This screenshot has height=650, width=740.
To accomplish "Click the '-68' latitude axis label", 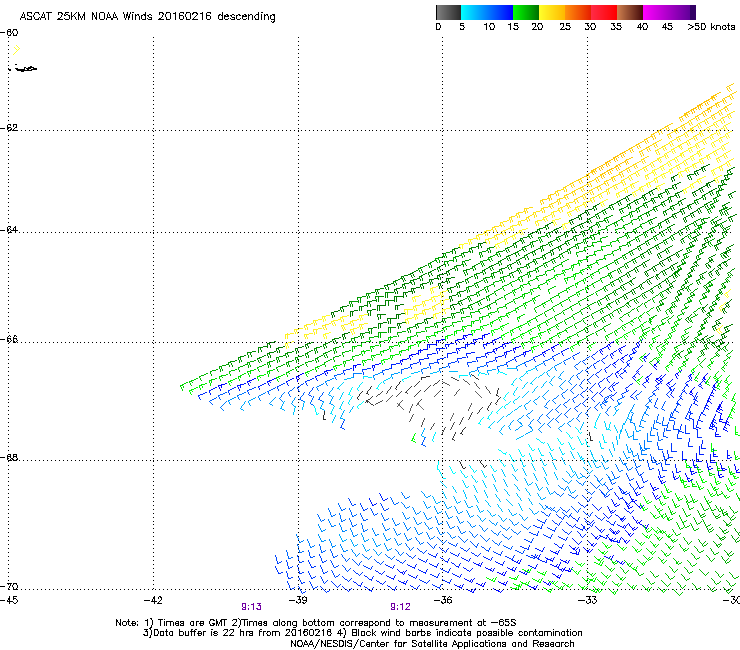I will (x=9, y=458).
